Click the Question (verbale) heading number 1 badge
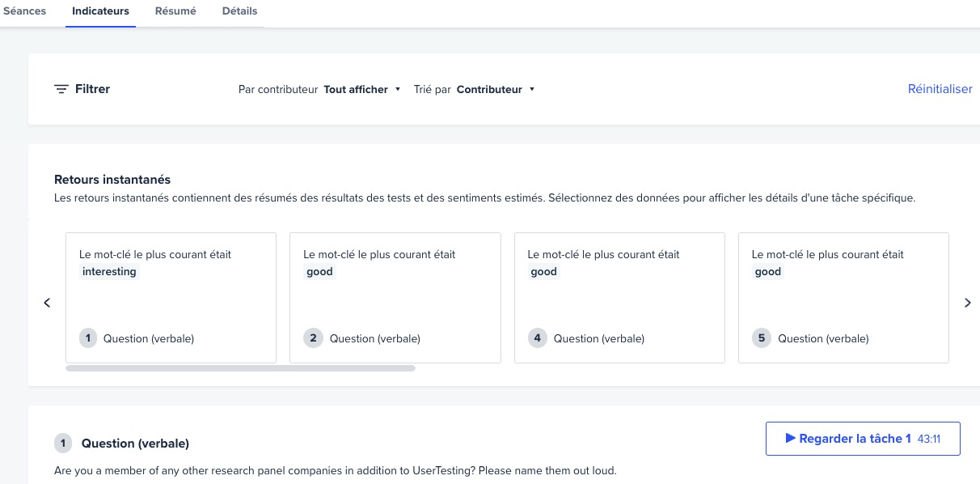The image size is (980, 484). [x=63, y=444]
